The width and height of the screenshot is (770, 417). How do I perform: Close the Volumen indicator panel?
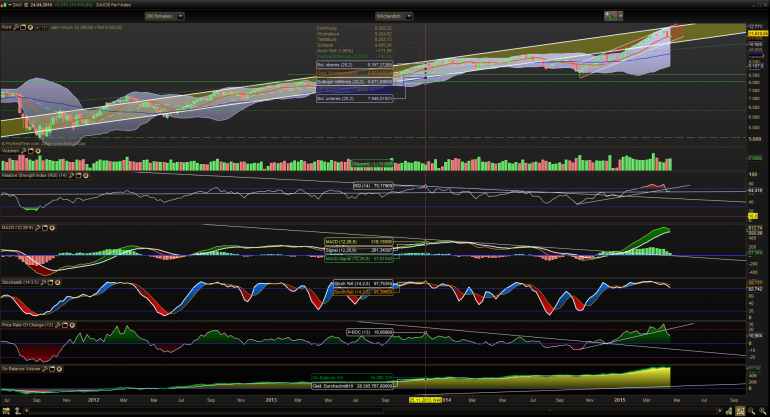tap(38, 151)
